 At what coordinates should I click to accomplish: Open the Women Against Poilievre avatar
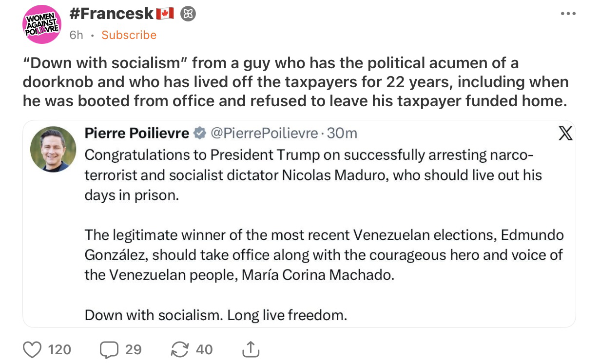(x=41, y=24)
